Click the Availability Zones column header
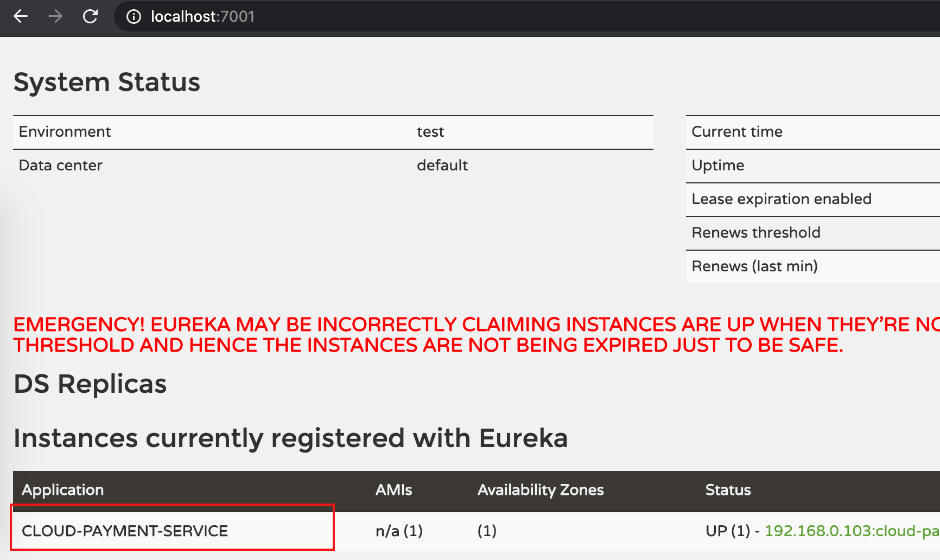The height and width of the screenshot is (560, 940). [x=541, y=490]
